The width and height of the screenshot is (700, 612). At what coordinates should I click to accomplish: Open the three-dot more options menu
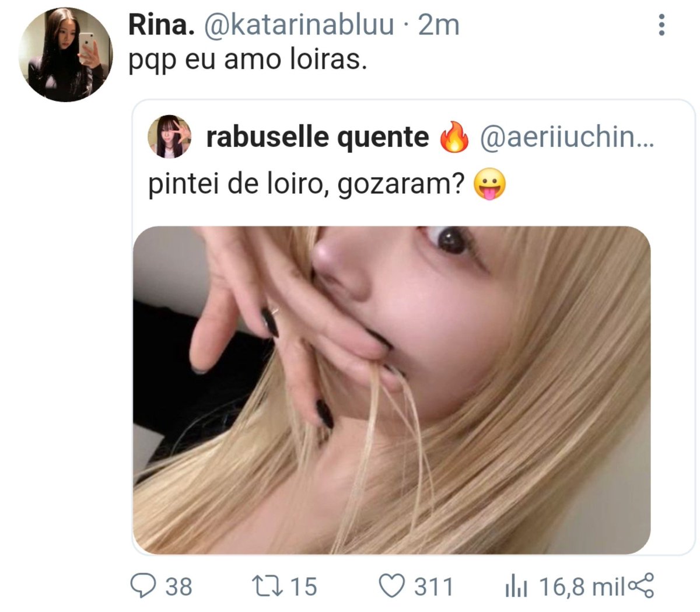pyautogui.click(x=661, y=25)
